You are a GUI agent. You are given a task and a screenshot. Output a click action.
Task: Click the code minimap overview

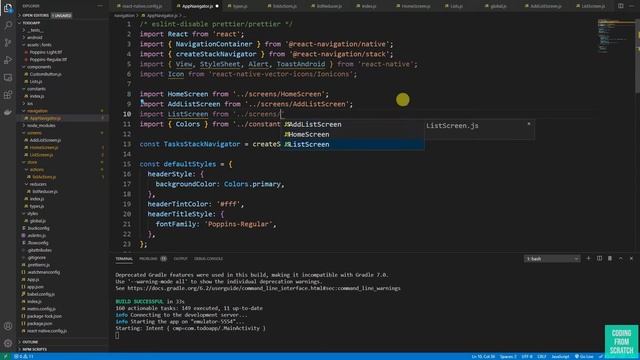point(616,36)
